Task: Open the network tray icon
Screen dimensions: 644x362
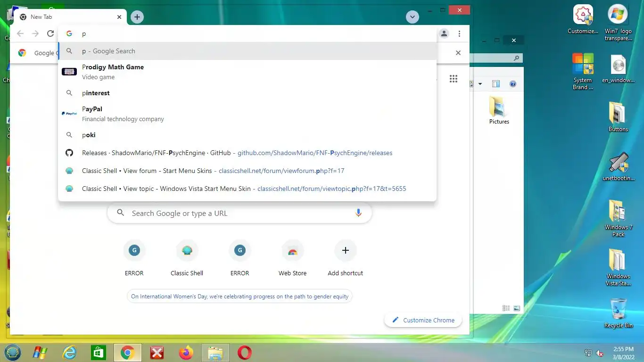Action: 588,353
